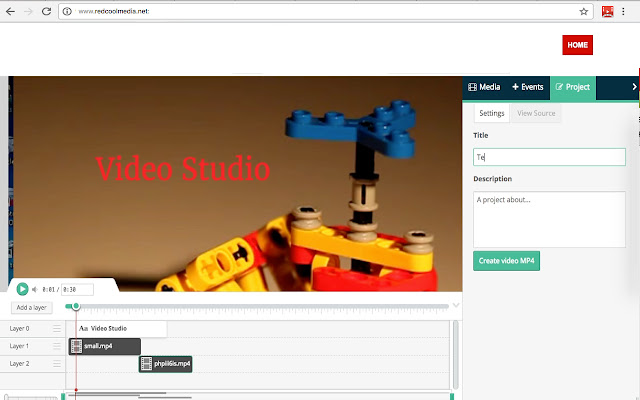Click Layer 1 drag handle icon
Viewport: 640px width, 400px height.
[x=57, y=346]
